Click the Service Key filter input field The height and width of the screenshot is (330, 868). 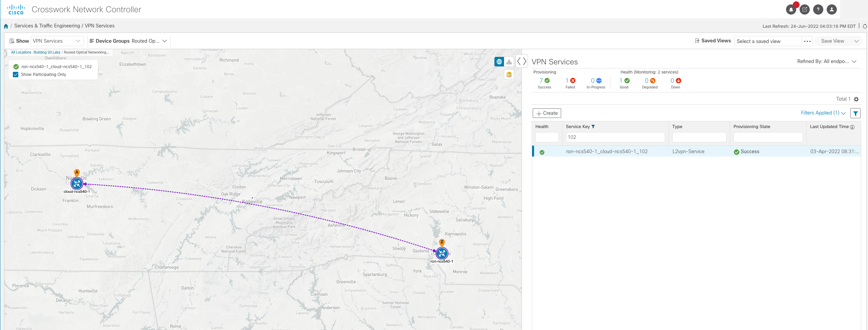(615, 137)
